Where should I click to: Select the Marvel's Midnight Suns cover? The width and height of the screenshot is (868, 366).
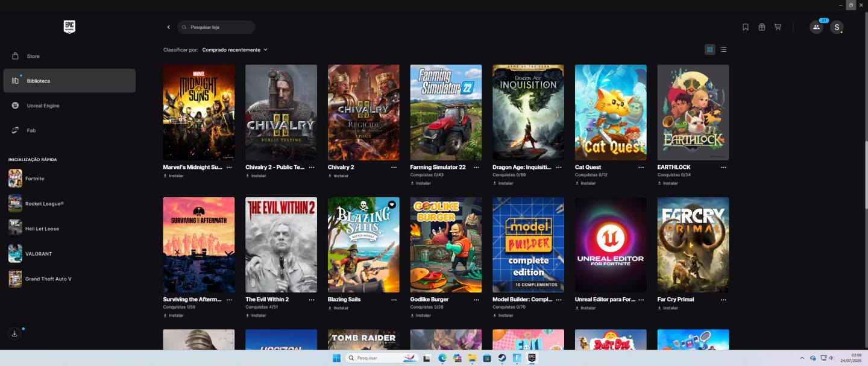199,113
